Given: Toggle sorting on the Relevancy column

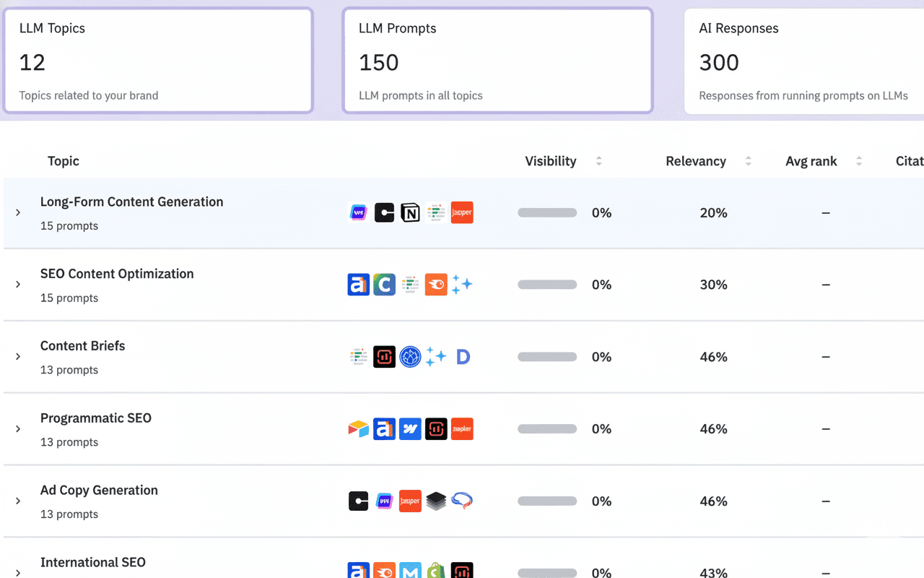Looking at the screenshot, I should click(x=749, y=161).
